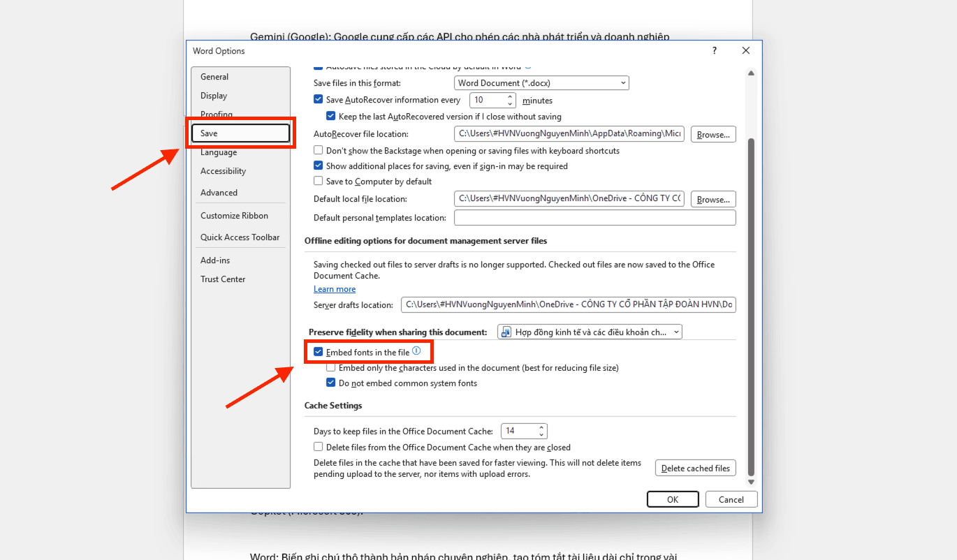Expand Preserve fidelity document dropdown

pyautogui.click(x=589, y=332)
